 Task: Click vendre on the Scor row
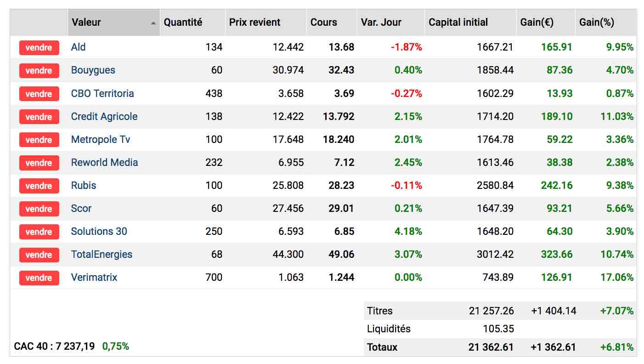click(x=39, y=208)
